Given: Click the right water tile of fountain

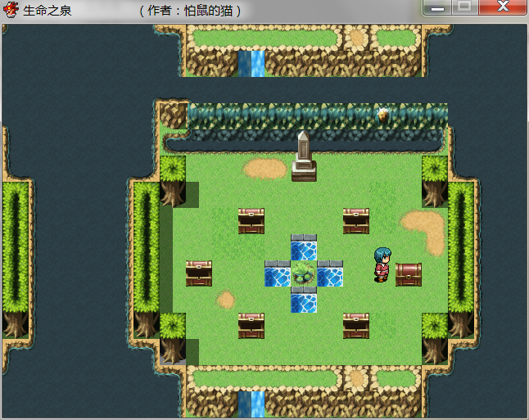Looking at the screenshot, I should point(330,273).
